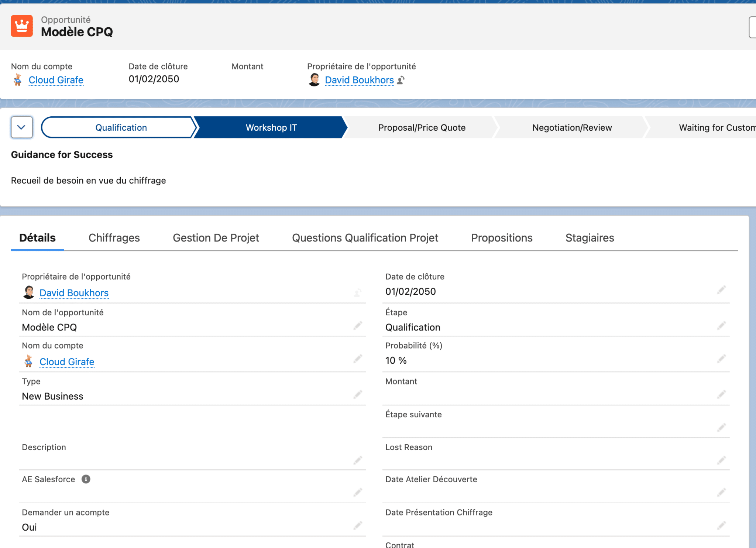Select the Proposal/Price Quote stage
Screen dimensions: 756x548
point(422,127)
